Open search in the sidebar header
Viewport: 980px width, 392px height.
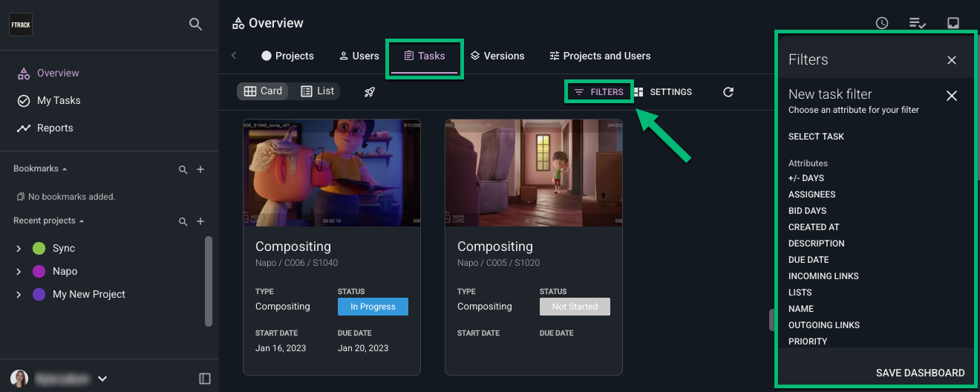195,24
